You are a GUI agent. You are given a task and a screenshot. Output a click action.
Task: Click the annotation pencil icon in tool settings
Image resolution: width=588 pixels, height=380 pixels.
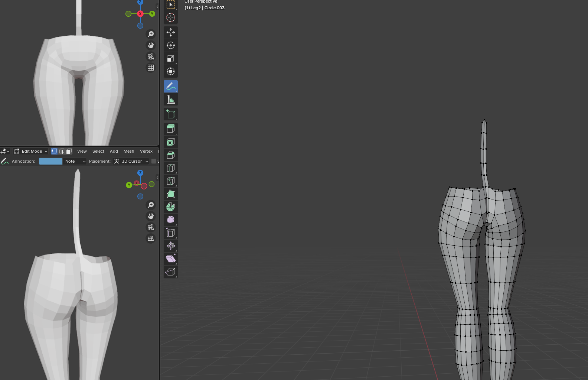tap(4, 161)
